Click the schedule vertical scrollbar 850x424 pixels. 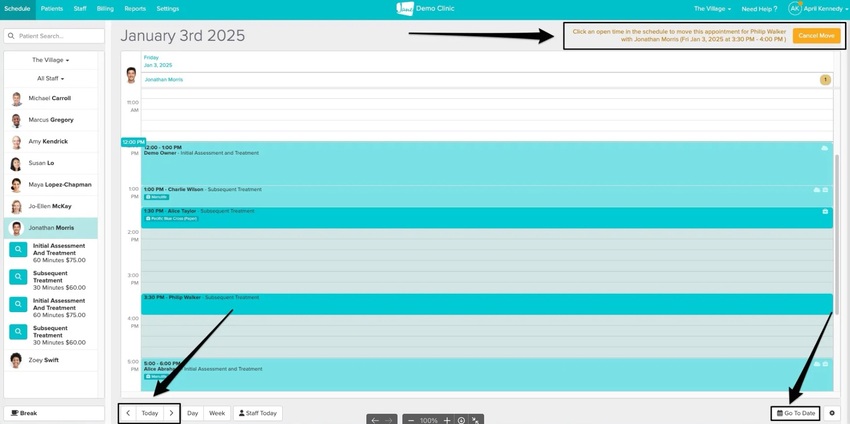point(836,235)
